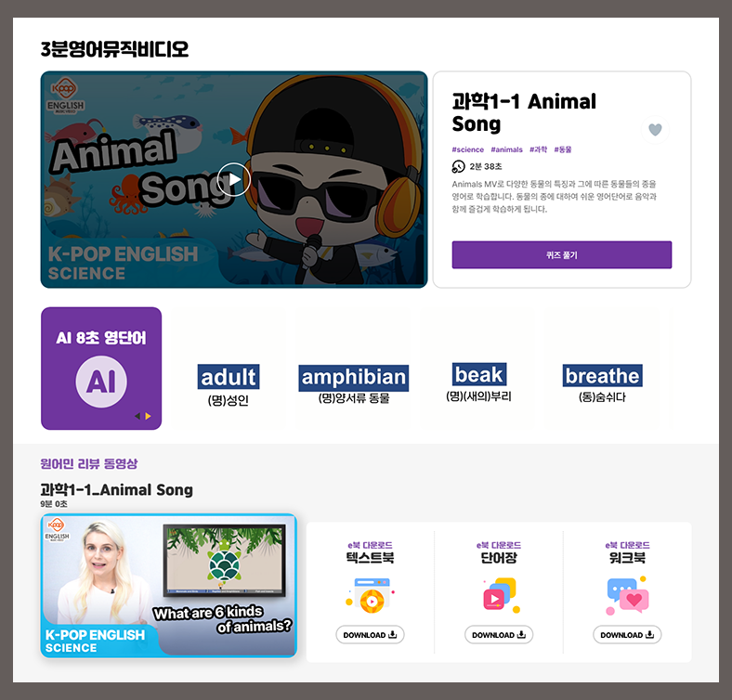Image resolution: width=732 pixels, height=700 pixels.
Task: Advance AI words with yellow right arrow
Action: click(148, 416)
